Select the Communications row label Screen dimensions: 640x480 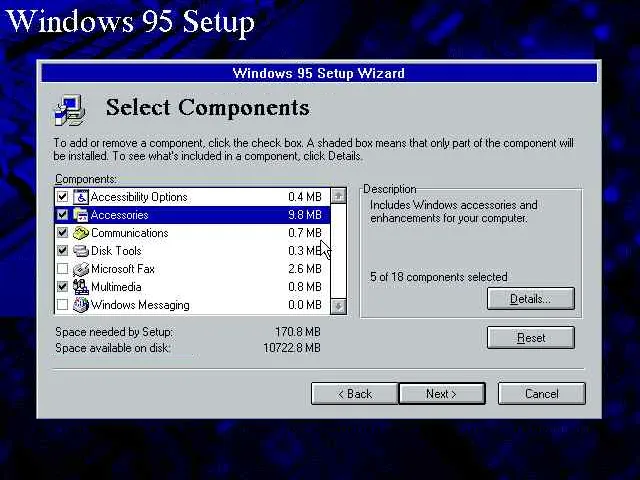(x=129, y=233)
